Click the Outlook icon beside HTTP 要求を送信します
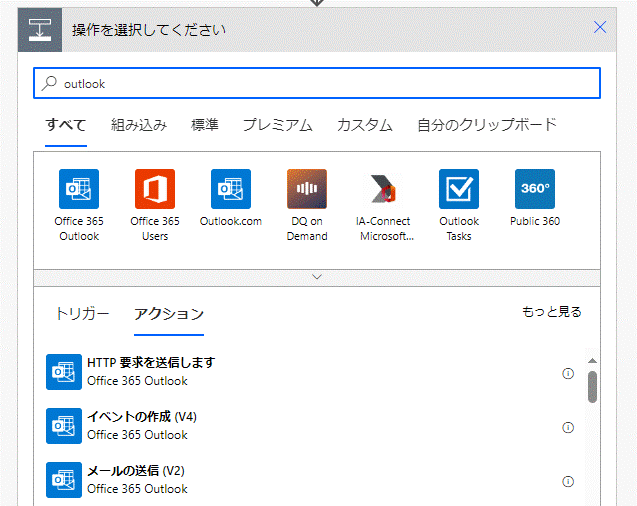637x506 pixels. point(64,372)
